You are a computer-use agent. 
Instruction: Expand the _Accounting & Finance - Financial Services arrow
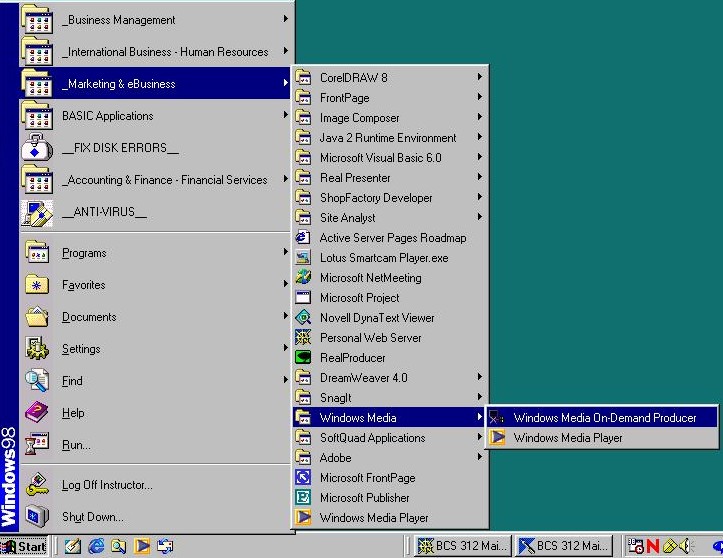285,178
